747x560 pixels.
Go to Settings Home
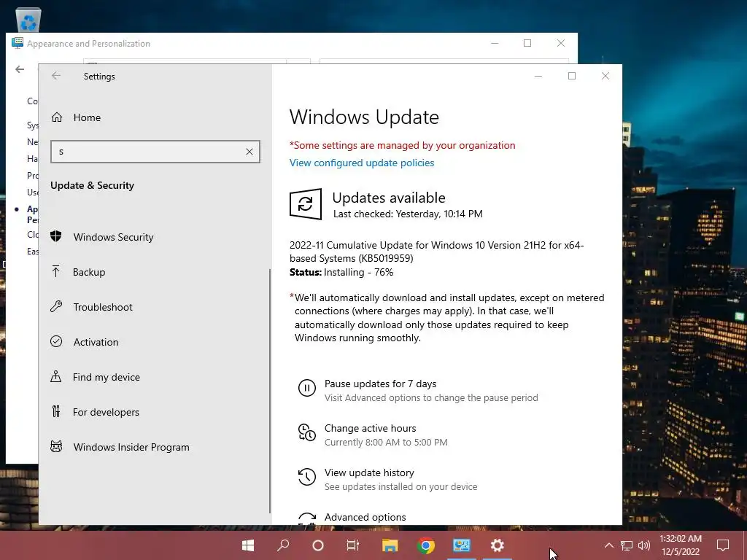coord(76,117)
